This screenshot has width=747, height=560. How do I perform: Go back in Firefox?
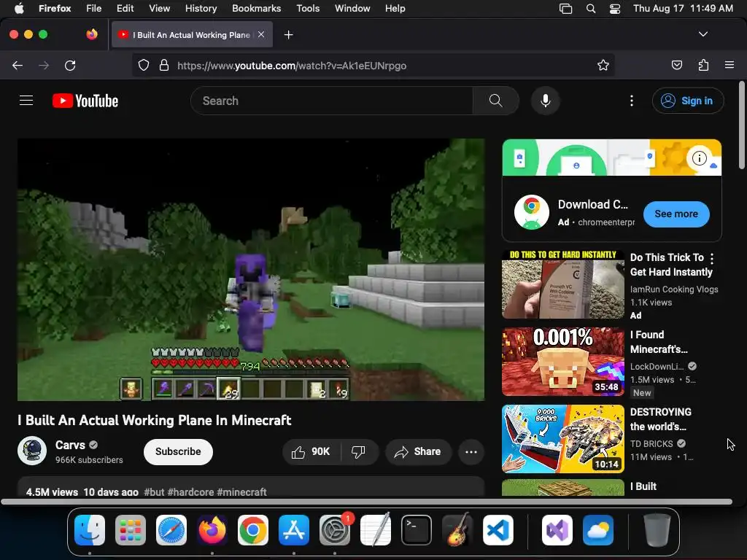click(x=18, y=65)
